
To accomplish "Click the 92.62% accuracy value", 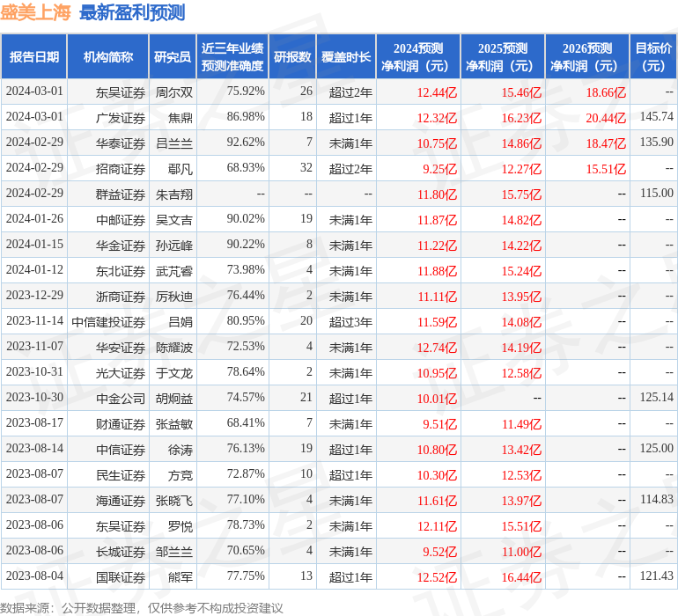I will tap(246, 142).
